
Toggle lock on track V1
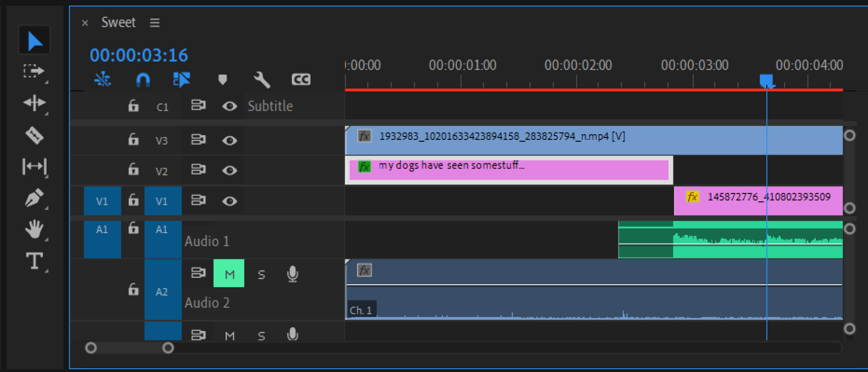click(x=133, y=200)
